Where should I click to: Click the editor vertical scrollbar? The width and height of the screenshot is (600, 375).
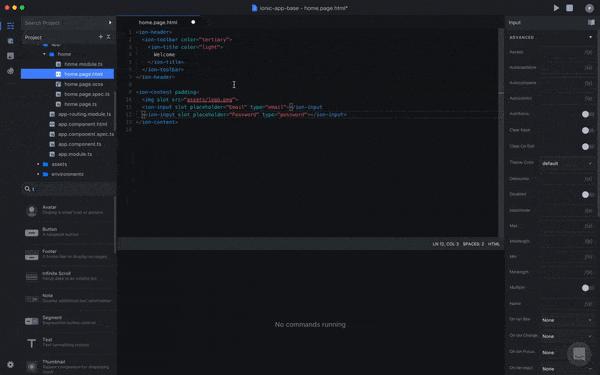(x=501, y=132)
